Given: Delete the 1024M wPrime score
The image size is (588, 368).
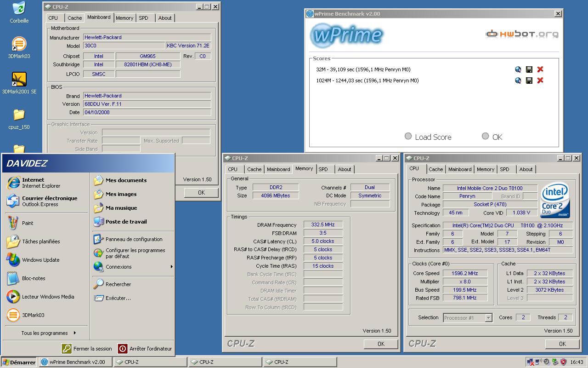Looking at the screenshot, I should pos(540,80).
